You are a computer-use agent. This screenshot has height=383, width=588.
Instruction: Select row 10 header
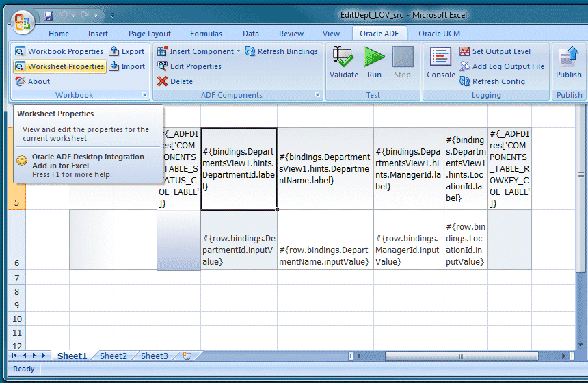tap(17, 319)
